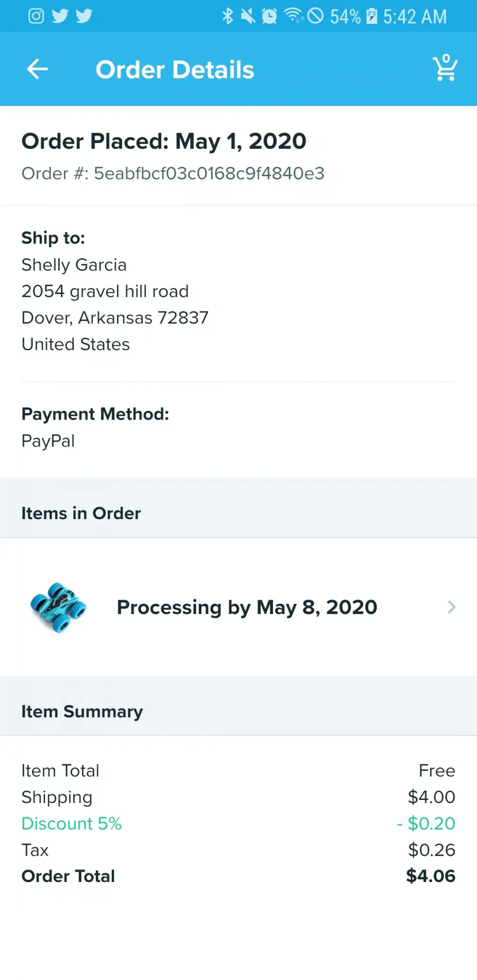The image size is (477, 980).
Task: Tap the Order Total amount $4.06
Action: click(x=430, y=876)
